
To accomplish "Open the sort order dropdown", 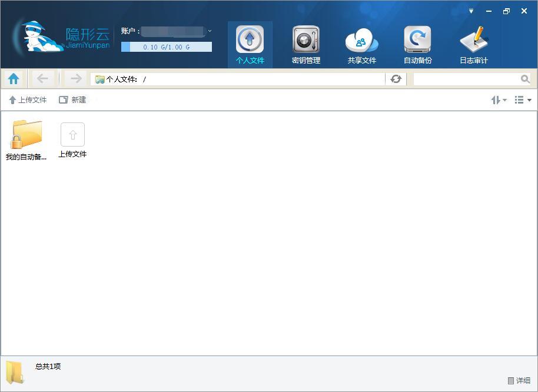I will pos(499,100).
